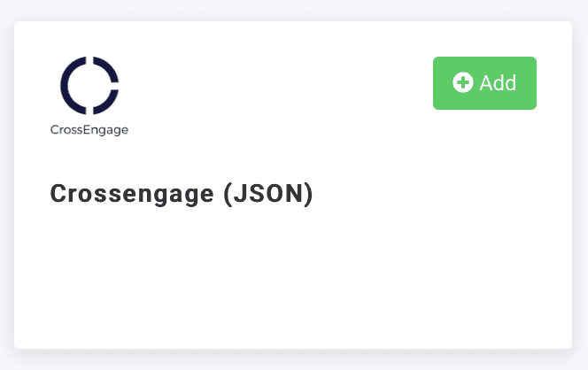Click the empty area of the Crossengage card

[292, 283]
